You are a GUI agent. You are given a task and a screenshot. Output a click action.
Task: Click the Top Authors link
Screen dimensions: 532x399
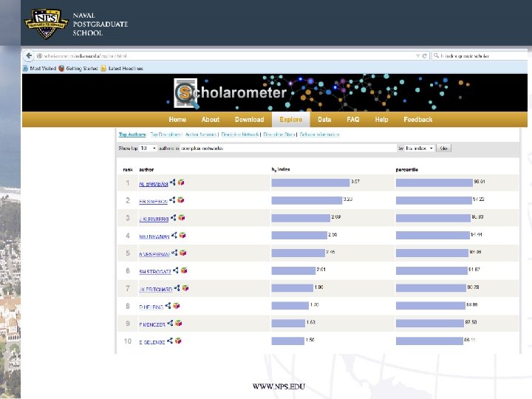tap(132, 134)
